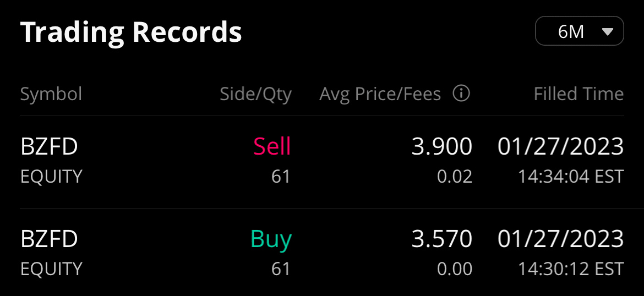Image resolution: width=644 pixels, height=296 pixels.
Task: Click the 0.00 fees value
Action: [455, 269]
